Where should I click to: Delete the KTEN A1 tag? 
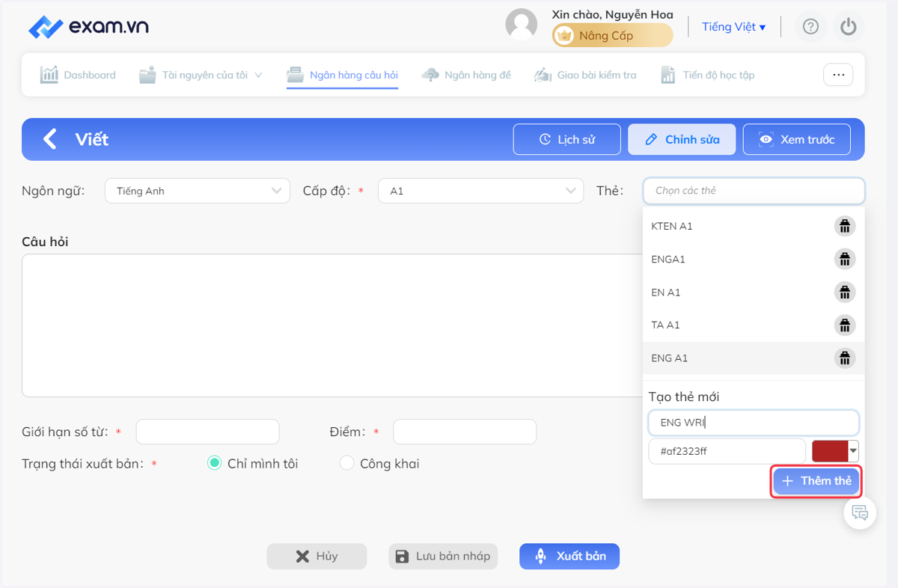[845, 226]
